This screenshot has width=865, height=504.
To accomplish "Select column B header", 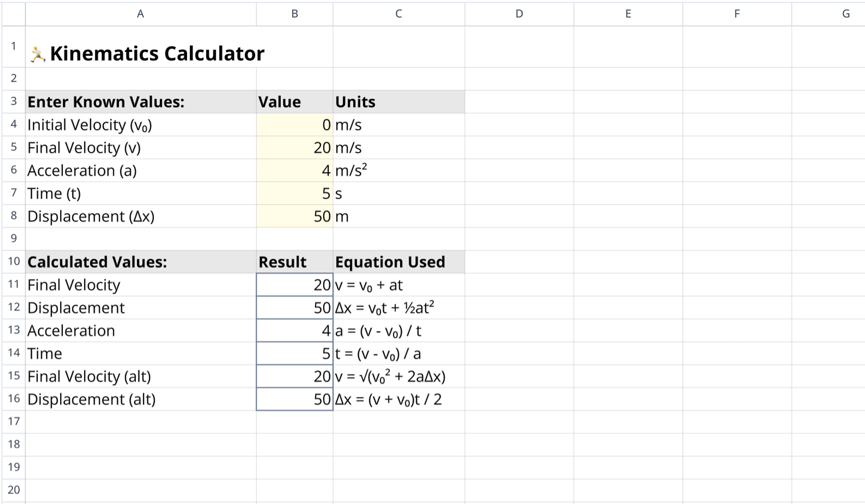I will pos(294,14).
